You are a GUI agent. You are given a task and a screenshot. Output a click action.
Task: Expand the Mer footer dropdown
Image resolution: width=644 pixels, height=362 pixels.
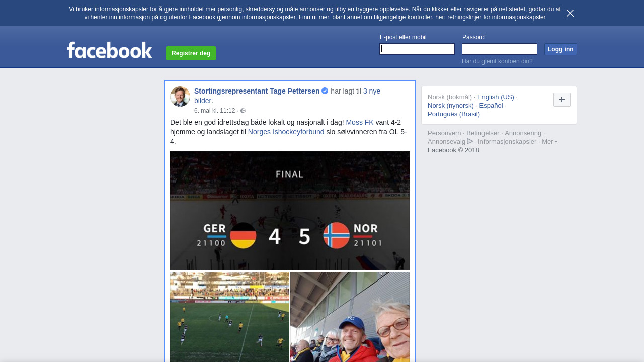tap(549, 142)
